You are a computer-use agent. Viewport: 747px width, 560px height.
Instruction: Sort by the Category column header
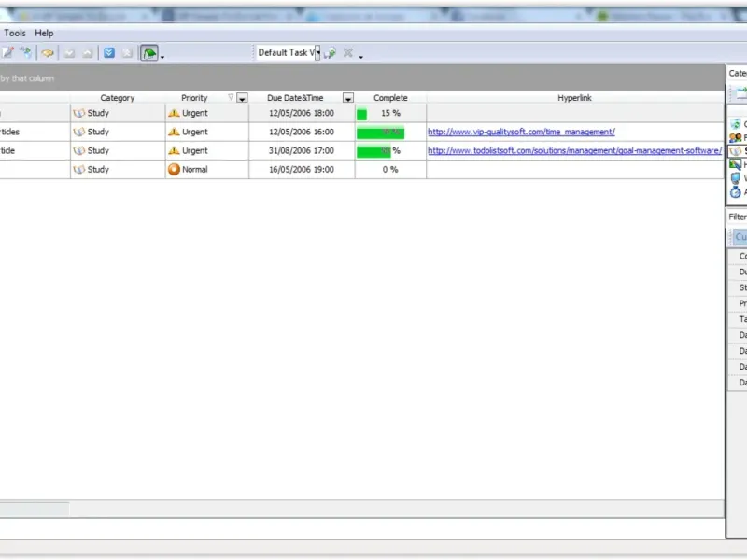click(x=118, y=98)
